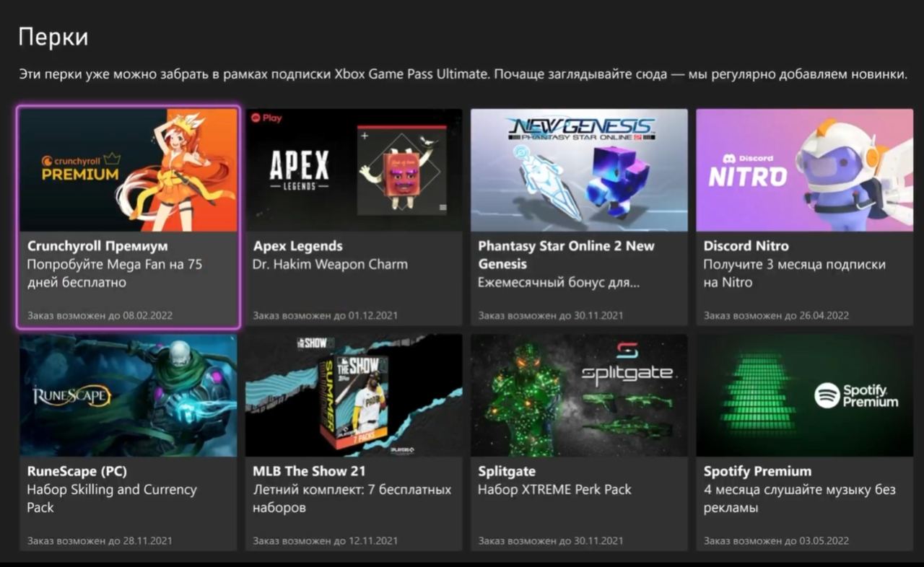The height and width of the screenshot is (567, 924).
Task: Click the 'MLB The Show 21' title
Action: coord(309,471)
